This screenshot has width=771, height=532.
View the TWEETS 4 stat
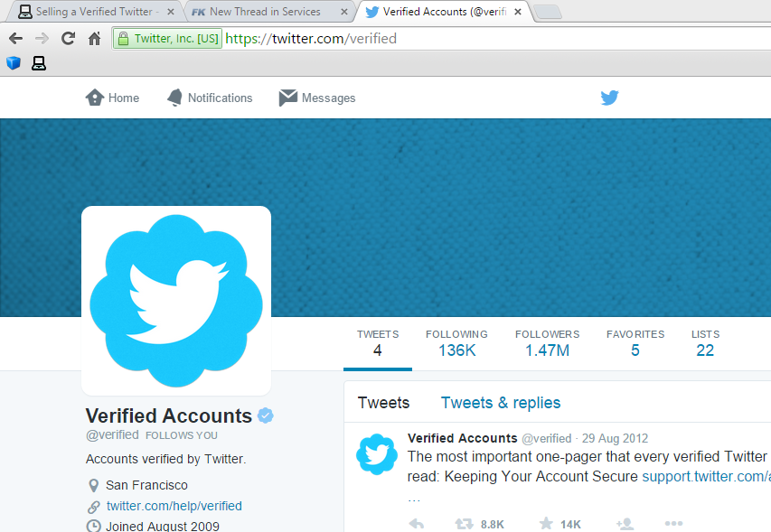point(378,343)
